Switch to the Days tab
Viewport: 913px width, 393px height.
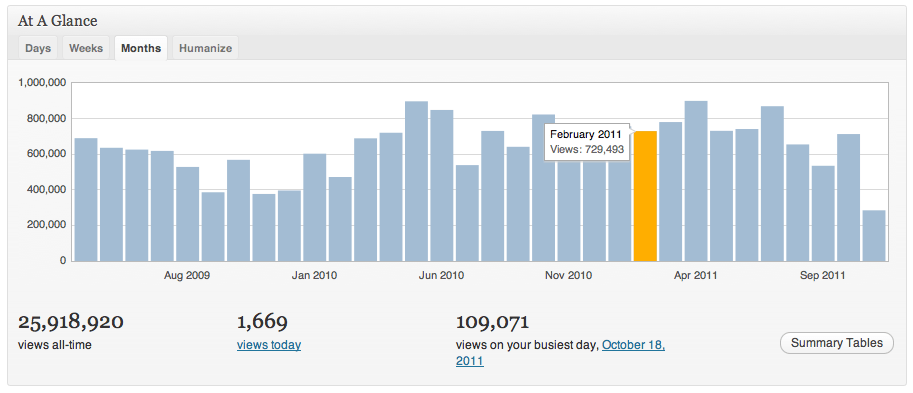[x=38, y=48]
